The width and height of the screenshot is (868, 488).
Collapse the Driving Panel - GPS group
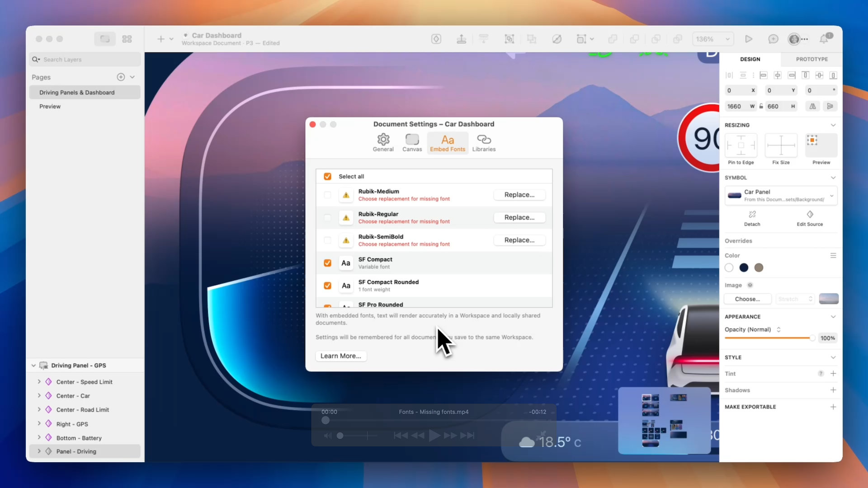pos(33,366)
